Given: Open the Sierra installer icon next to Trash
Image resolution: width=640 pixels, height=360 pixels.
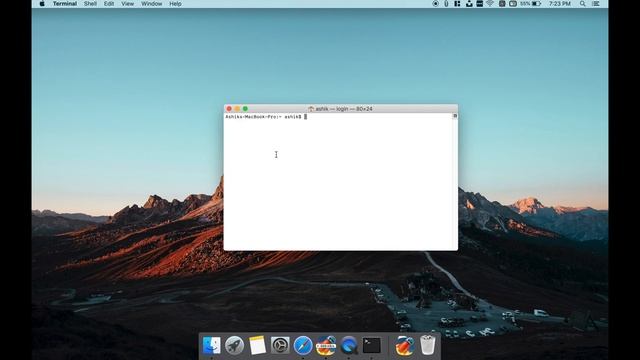Looking at the screenshot, I should pos(404,345).
